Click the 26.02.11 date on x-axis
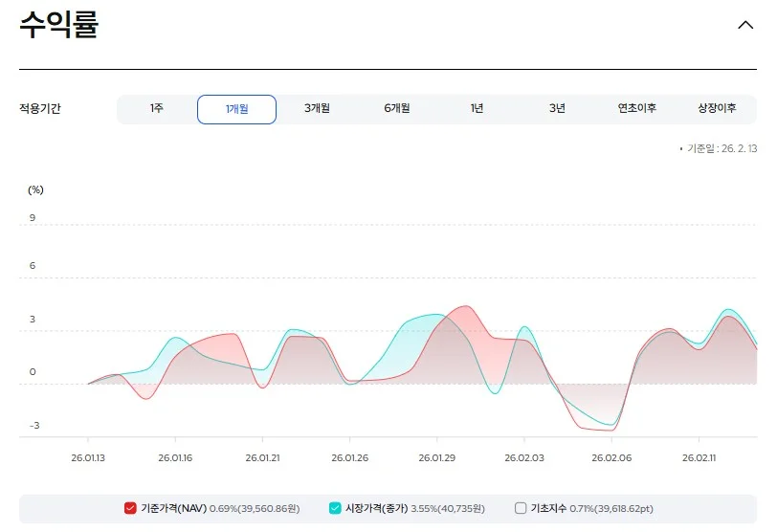 pos(699,458)
